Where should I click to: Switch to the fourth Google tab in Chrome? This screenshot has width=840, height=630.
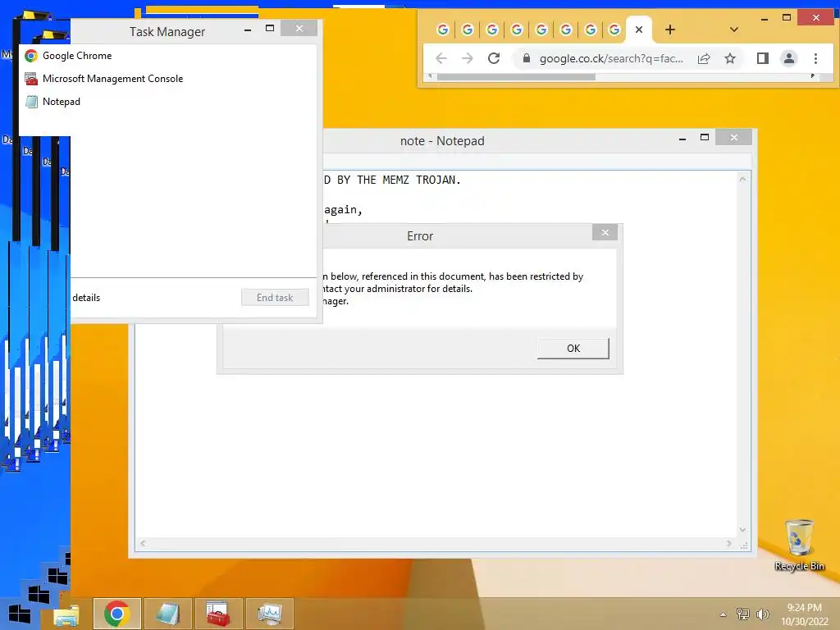(517, 30)
